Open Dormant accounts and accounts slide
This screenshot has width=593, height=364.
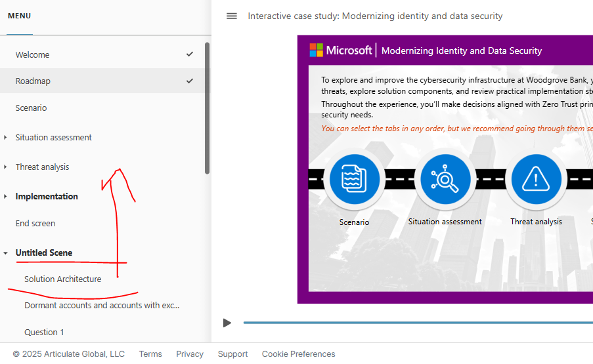pyautogui.click(x=102, y=305)
